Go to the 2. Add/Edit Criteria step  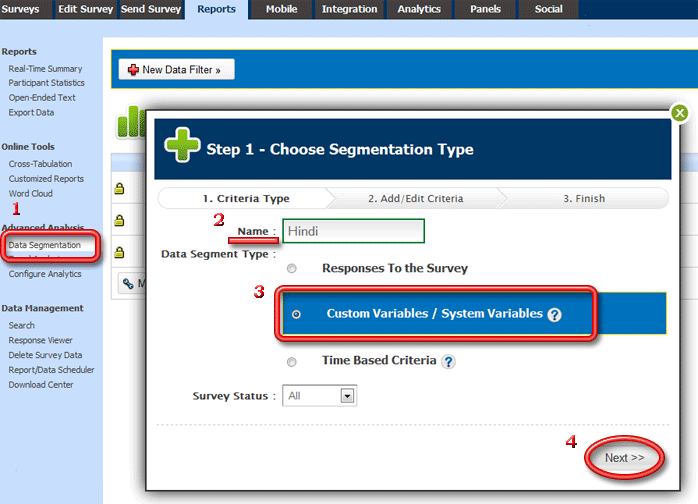pos(415,198)
